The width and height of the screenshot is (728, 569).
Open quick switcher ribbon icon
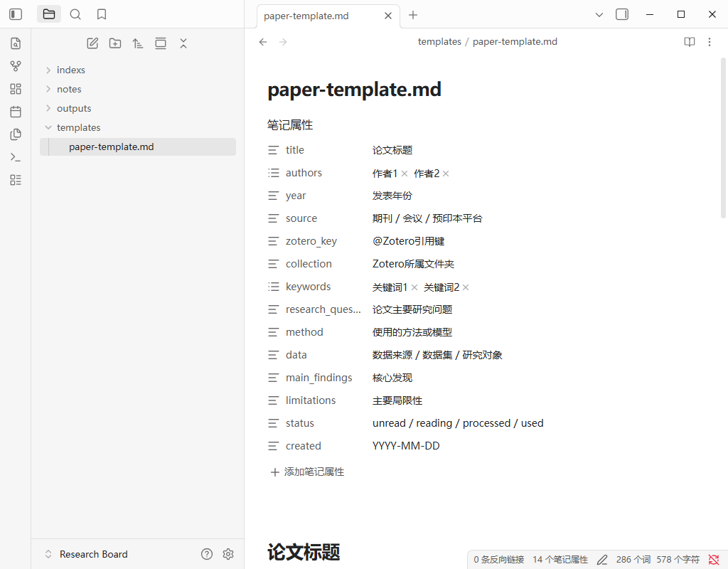16,43
